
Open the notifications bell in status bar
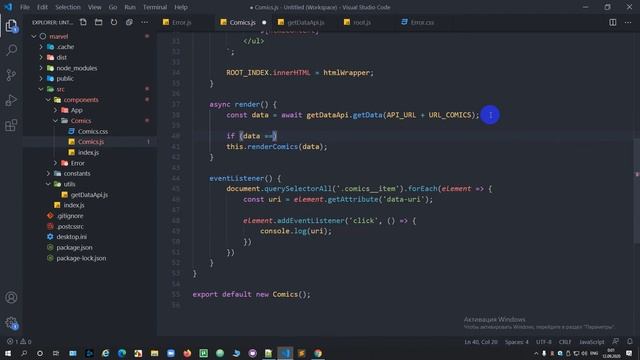630,342
